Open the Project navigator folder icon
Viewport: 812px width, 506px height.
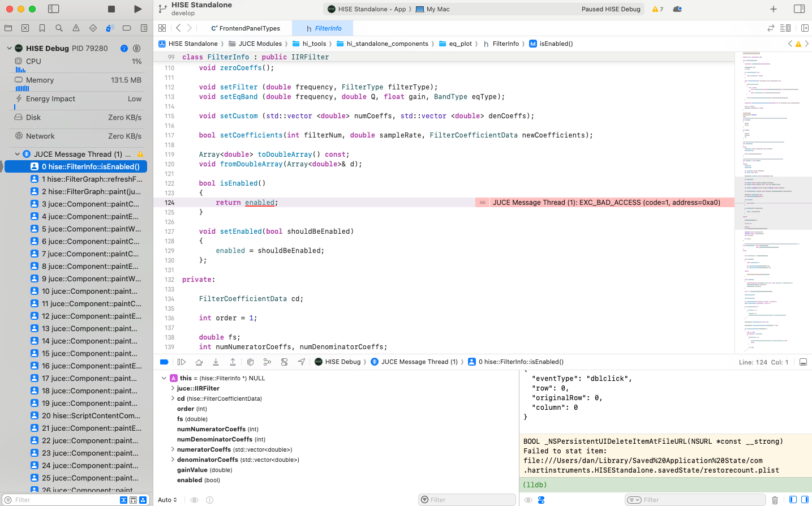pos(8,28)
